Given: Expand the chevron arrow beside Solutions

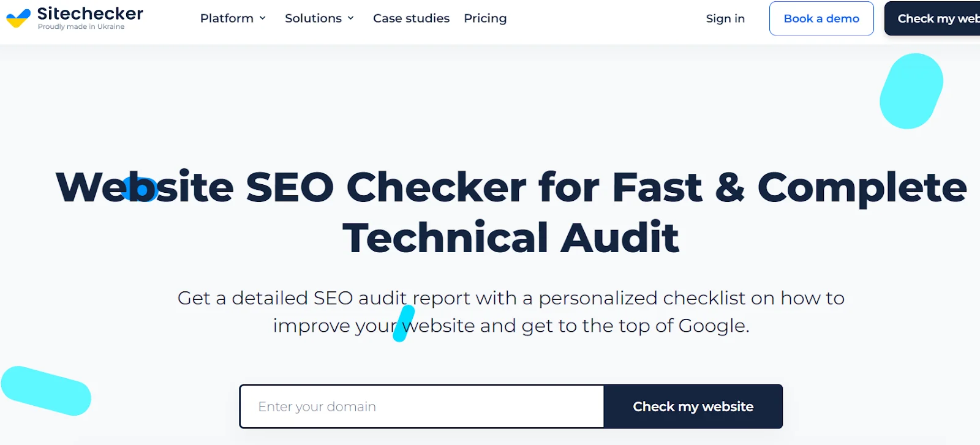Looking at the screenshot, I should pos(351,18).
